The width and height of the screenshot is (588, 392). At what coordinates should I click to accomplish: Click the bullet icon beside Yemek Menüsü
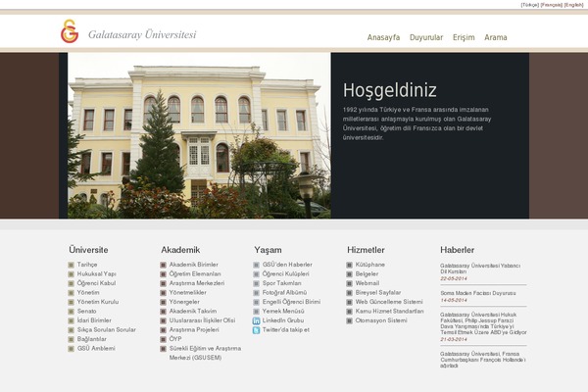coord(256,312)
